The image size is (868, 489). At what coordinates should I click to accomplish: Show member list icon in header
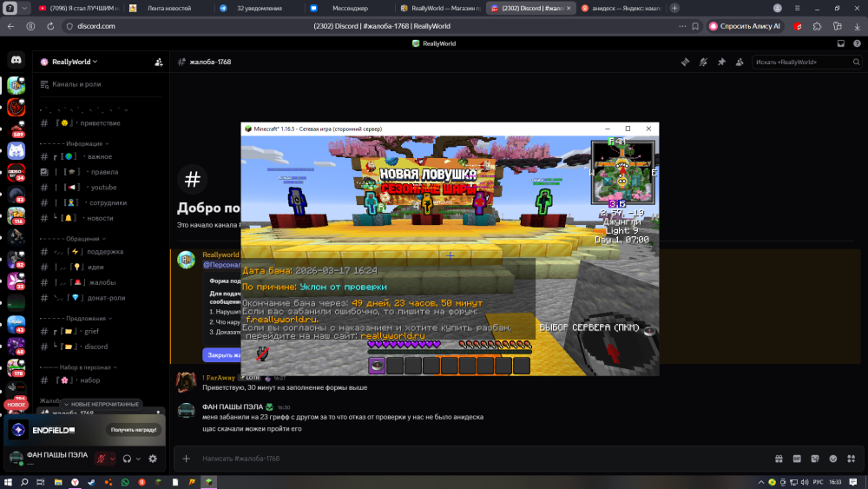(x=740, y=62)
